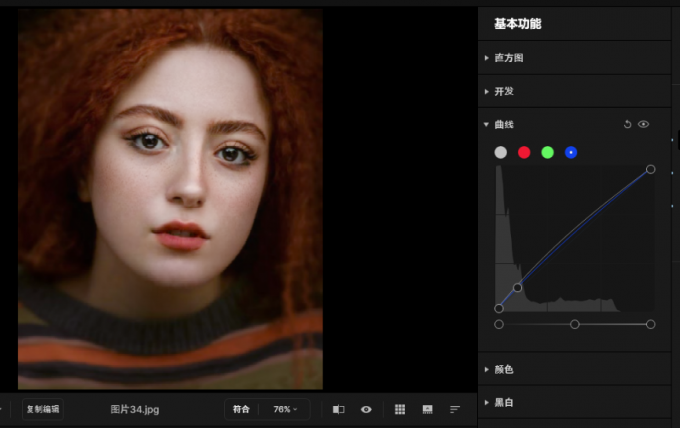Click the 复制编辑 copy edits button

click(x=43, y=409)
